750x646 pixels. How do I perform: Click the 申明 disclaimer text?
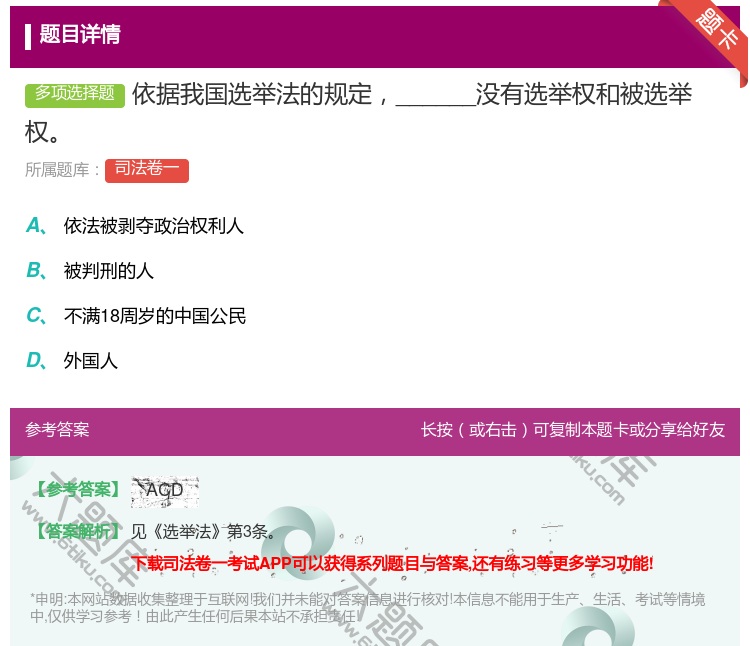click(x=367, y=608)
